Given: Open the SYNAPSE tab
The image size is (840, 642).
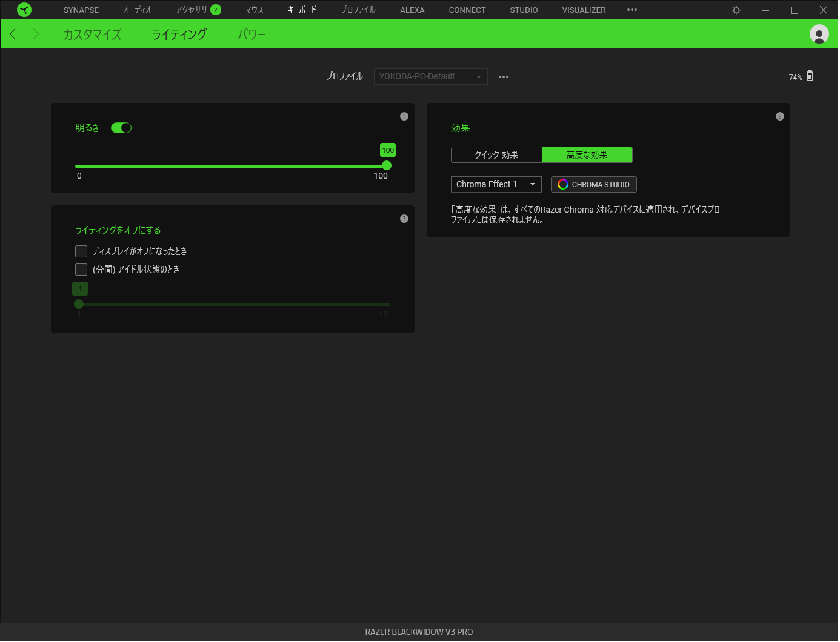Looking at the screenshot, I should click(81, 10).
